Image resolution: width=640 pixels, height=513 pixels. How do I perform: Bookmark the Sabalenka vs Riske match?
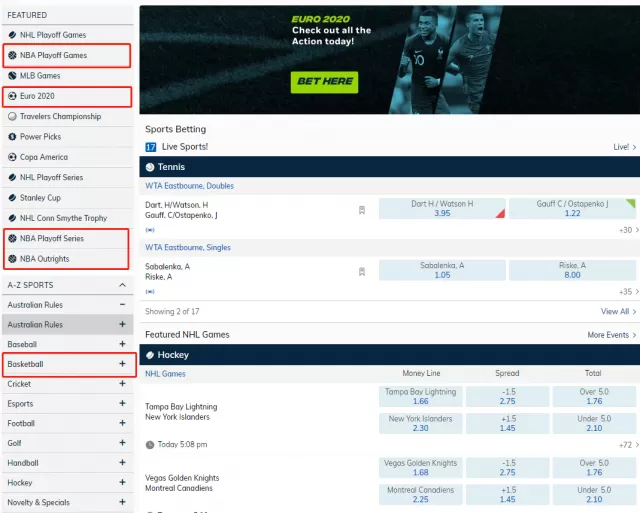coord(362,271)
